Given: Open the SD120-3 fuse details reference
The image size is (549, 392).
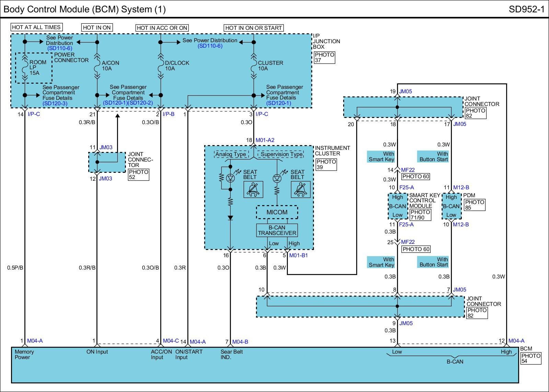Looking at the screenshot, I should point(55,103).
